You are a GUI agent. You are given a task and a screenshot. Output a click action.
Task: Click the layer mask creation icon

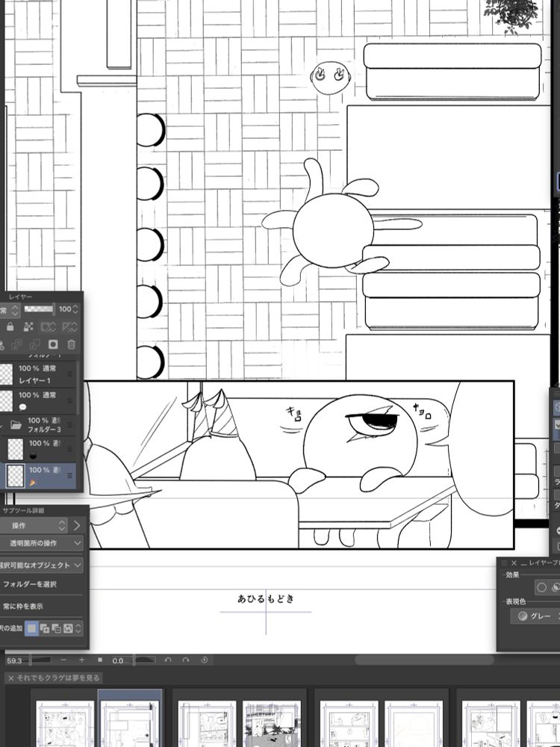coord(53,344)
